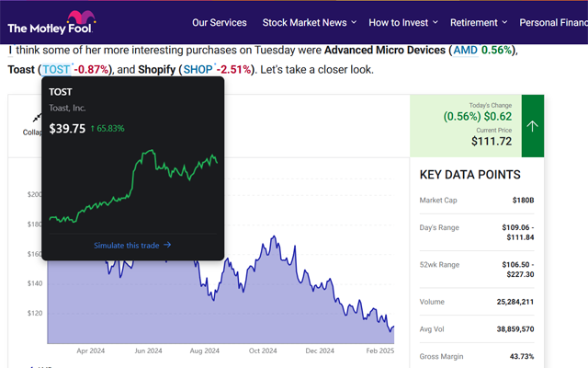Follow the SHOP ticker link
Image resolution: width=588 pixels, height=368 pixels.
pos(198,70)
